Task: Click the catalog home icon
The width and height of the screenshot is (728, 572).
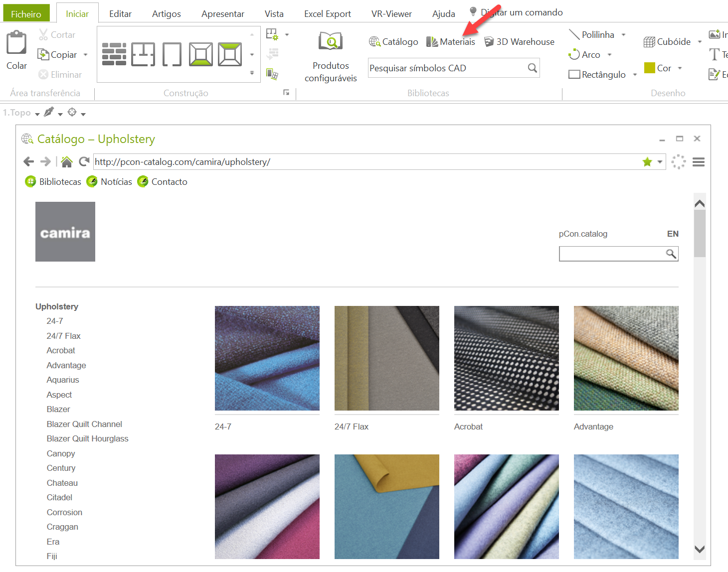Action: click(67, 161)
